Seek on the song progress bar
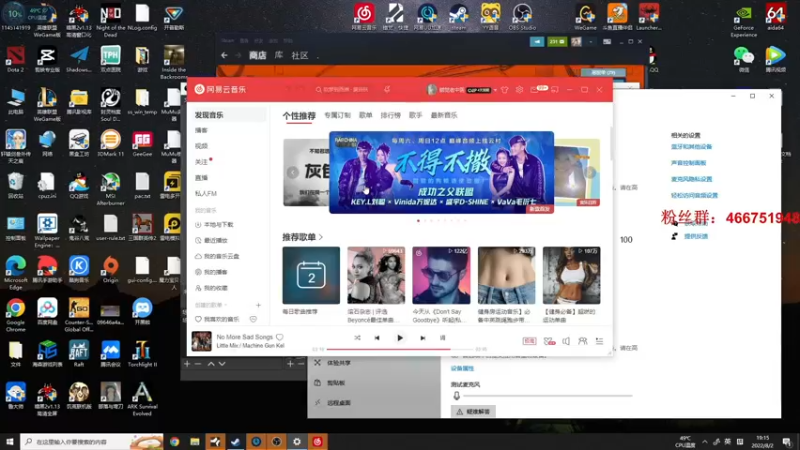 pos(399,349)
